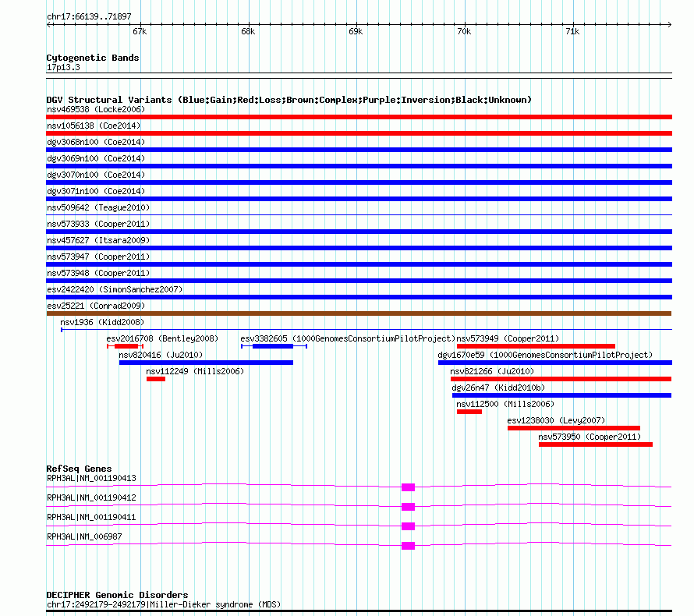
Task: Click the magenta exon of NM_001190411
Action: pyautogui.click(x=408, y=526)
